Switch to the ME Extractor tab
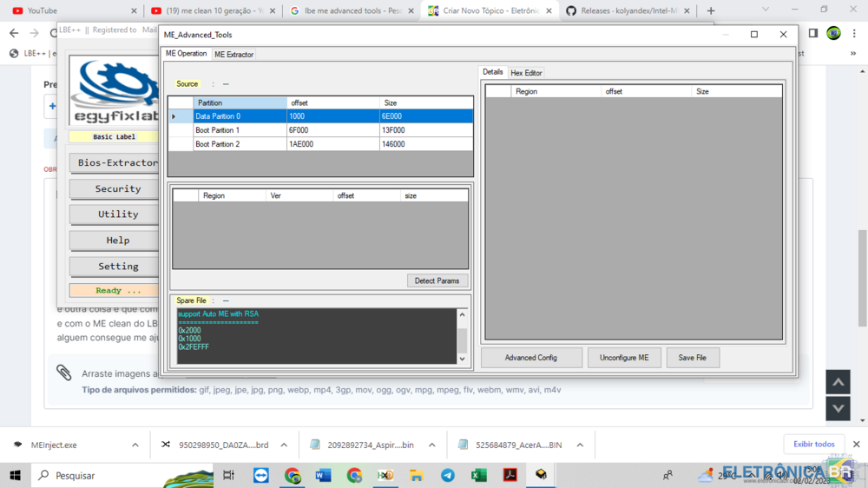The image size is (868, 488). pyautogui.click(x=233, y=54)
